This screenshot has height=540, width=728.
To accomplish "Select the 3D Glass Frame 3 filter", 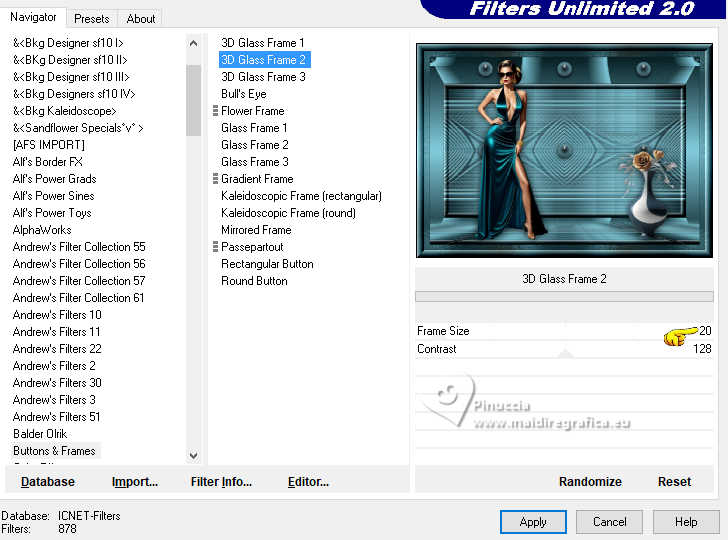I will point(263,77).
